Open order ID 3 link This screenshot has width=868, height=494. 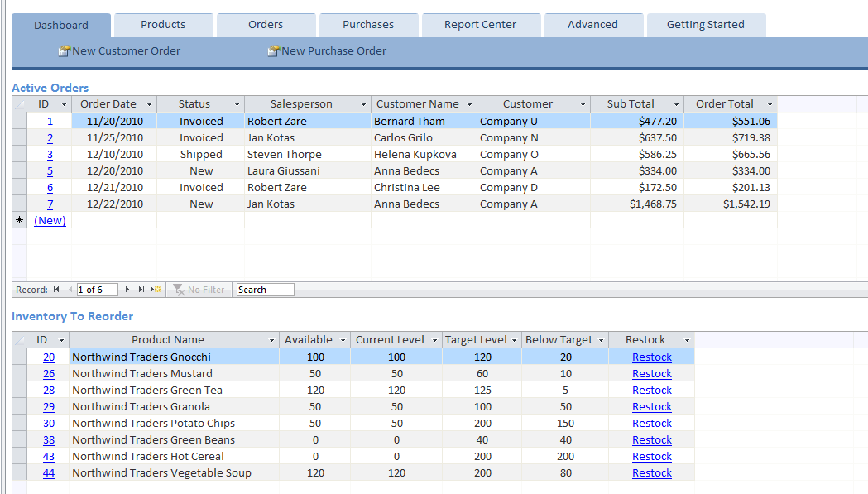[x=50, y=155]
